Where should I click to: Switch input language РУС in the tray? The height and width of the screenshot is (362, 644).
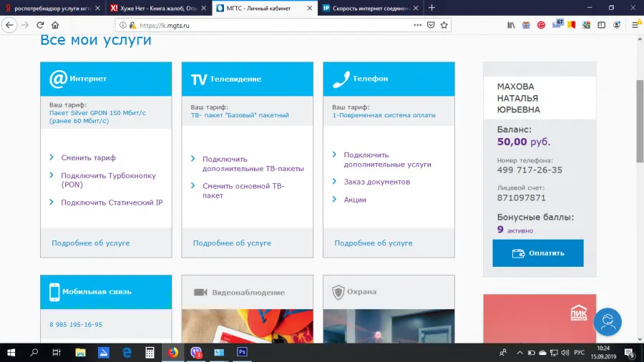[579, 353]
